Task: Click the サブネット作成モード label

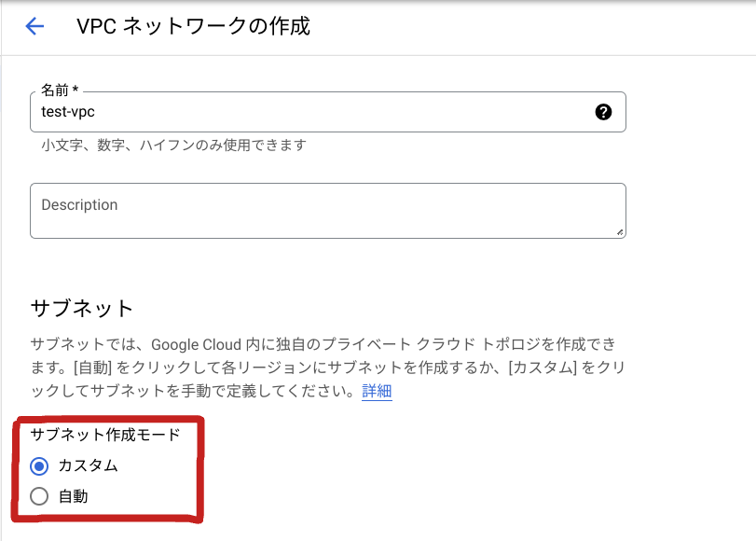Action: tap(105, 435)
